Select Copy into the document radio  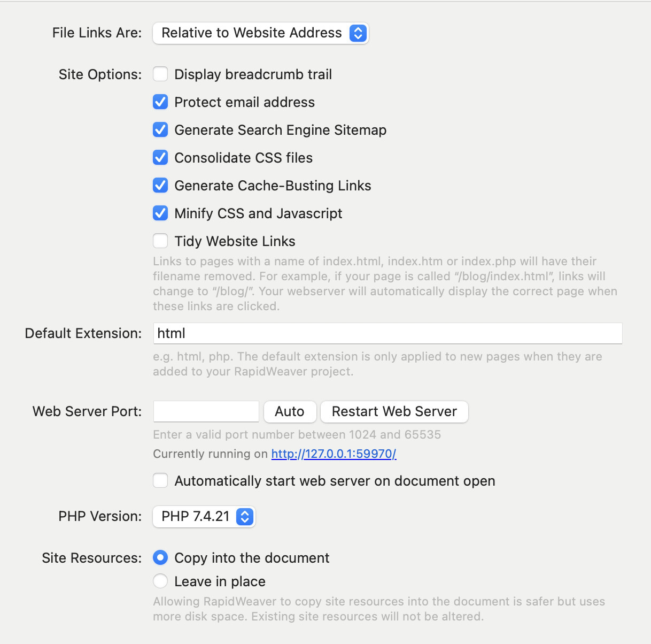(160, 557)
